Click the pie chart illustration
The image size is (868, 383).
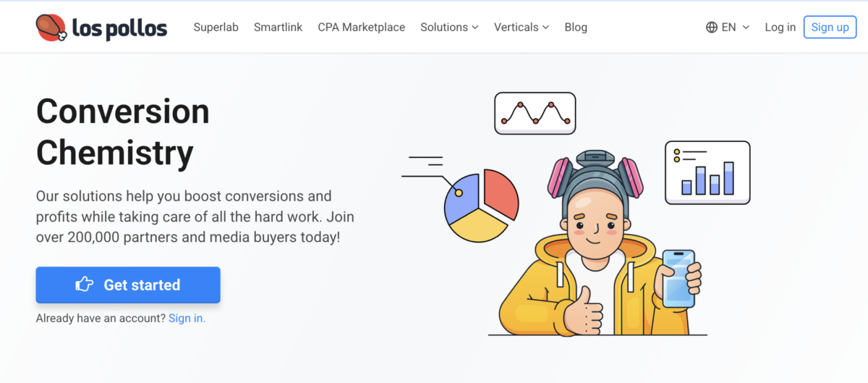(x=480, y=206)
